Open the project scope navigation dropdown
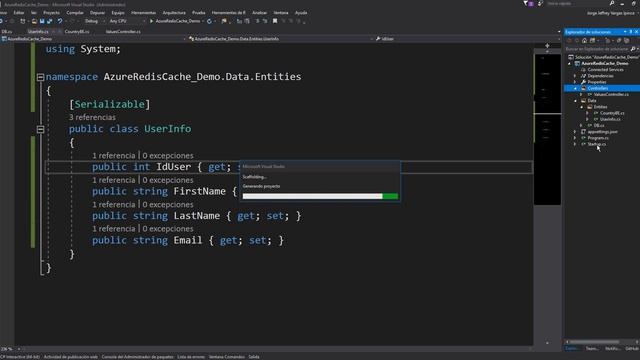This screenshot has width=640, height=360. pyautogui.click(x=93, y=39)
